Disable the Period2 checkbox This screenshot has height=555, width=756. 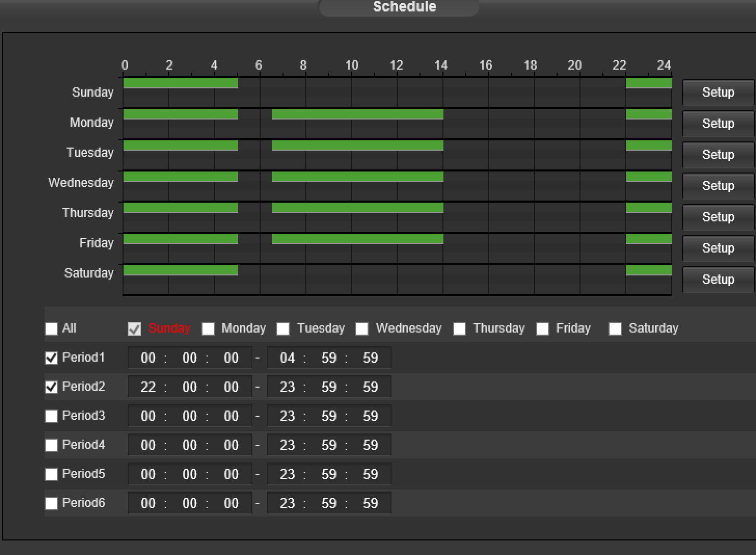[x=51, y=387]
